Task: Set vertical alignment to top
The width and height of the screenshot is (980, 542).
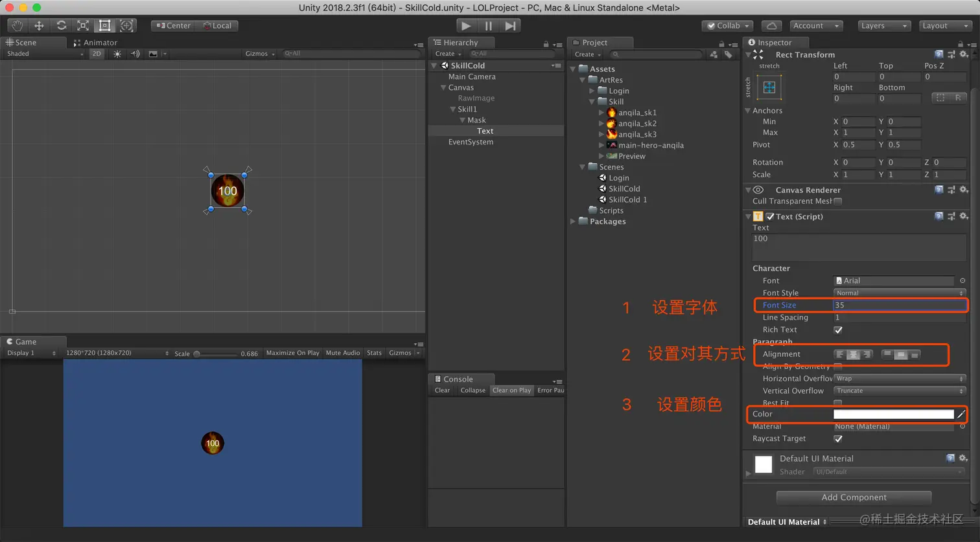Action: (x=888, y=355)
